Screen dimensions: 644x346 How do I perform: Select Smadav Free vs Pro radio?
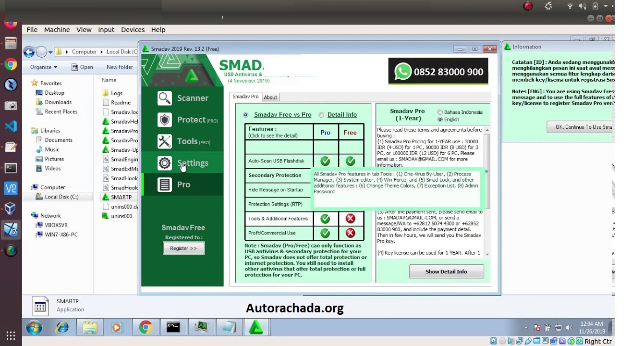click(x=246, y=115)
